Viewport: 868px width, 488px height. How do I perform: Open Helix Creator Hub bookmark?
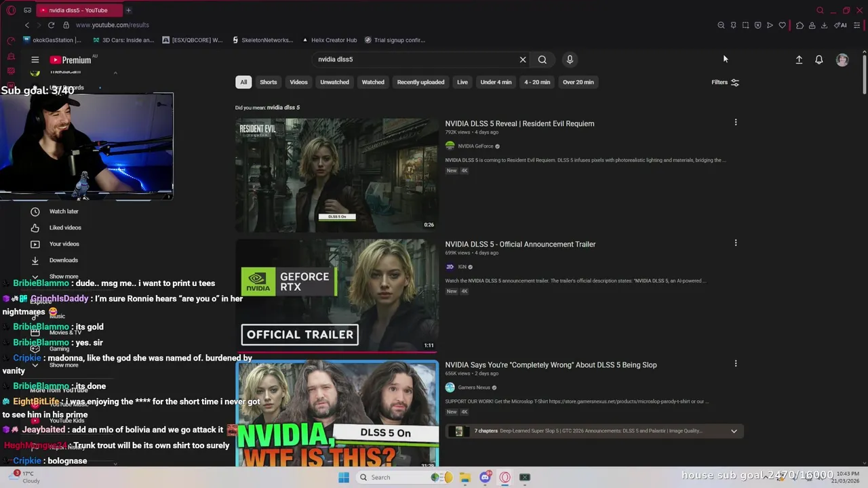click(329, 40)
